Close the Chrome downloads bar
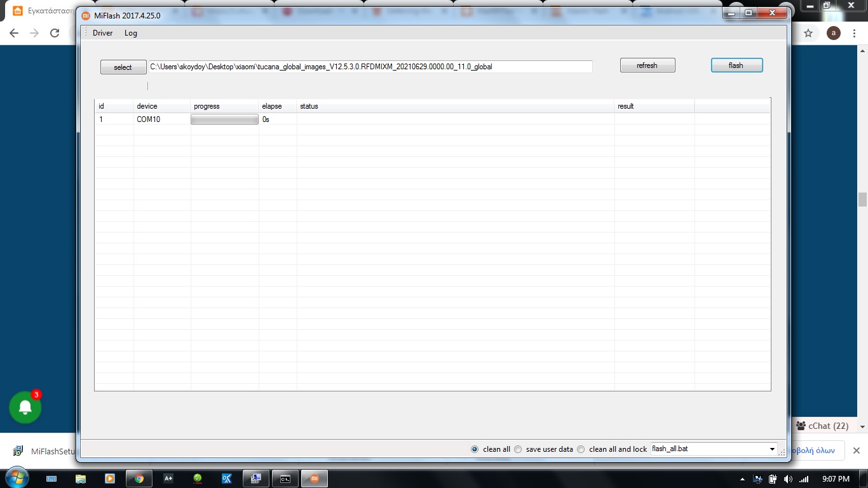 click(x=857, y=451)
